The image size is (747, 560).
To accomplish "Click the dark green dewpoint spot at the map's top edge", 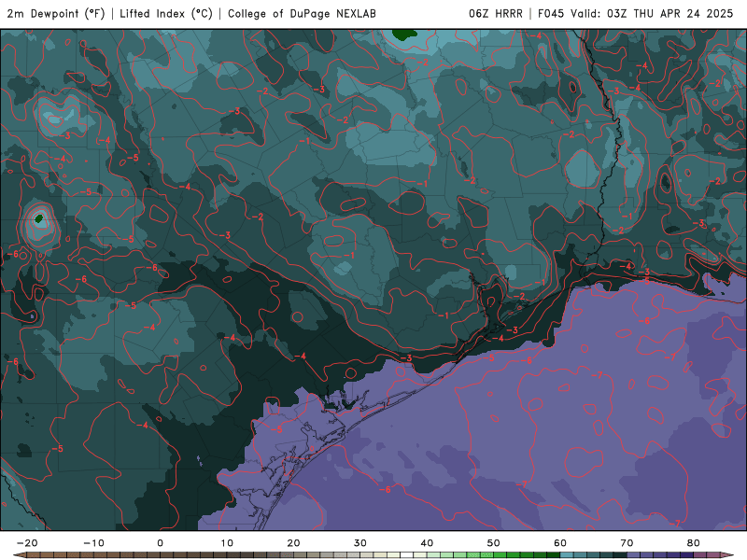I will click(x=404, y=35).
